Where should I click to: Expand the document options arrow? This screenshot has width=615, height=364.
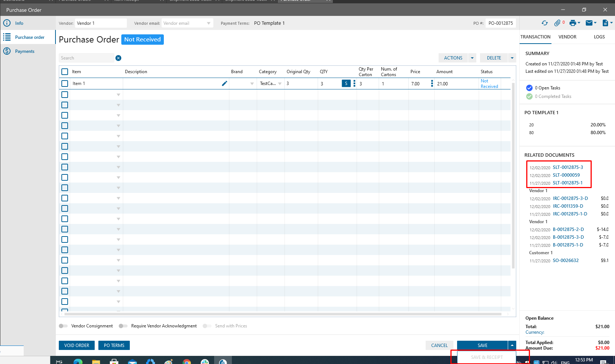611,23
